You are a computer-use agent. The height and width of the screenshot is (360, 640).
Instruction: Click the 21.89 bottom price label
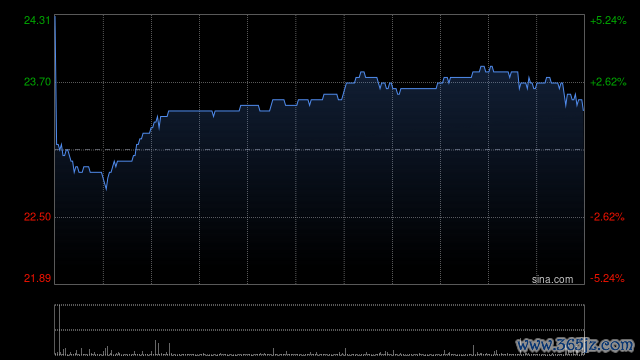click(x=37, y=278)
